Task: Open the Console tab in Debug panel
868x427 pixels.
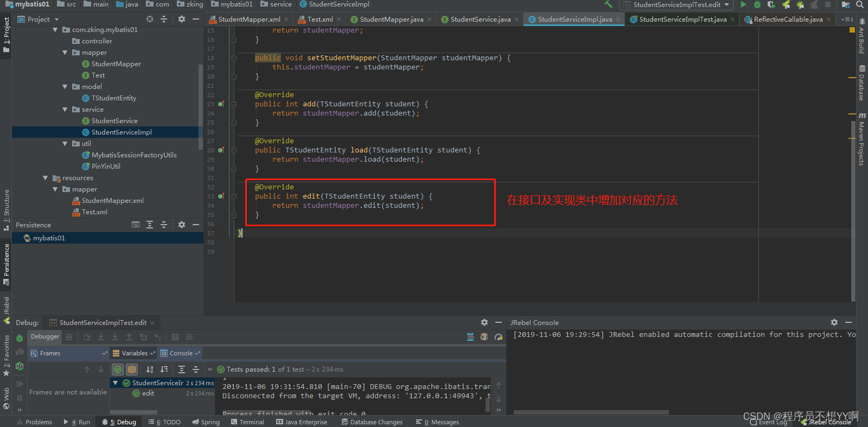Action: tap(180, 353)
